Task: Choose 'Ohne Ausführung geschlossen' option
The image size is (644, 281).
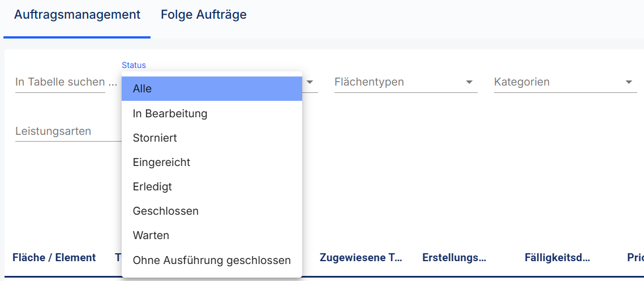Action: point(212,260)
